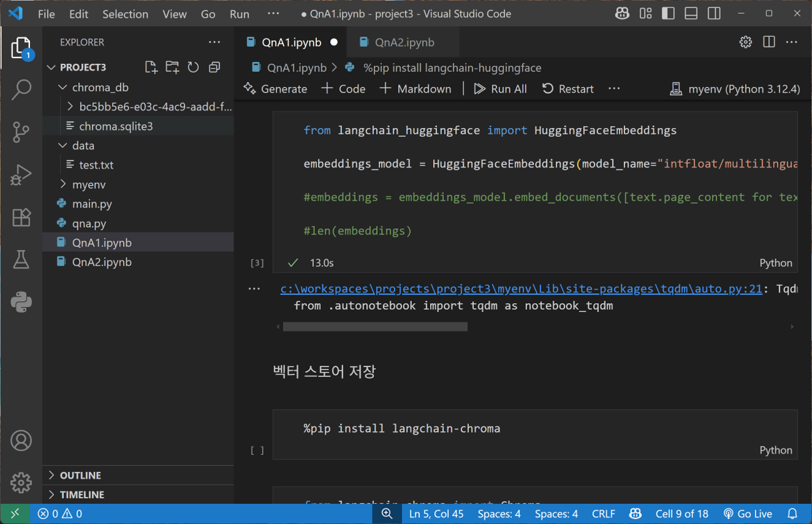This screenshot has height=524, width=812.
Task: Restart the notebook kernel
Action: tap(568, 89)
